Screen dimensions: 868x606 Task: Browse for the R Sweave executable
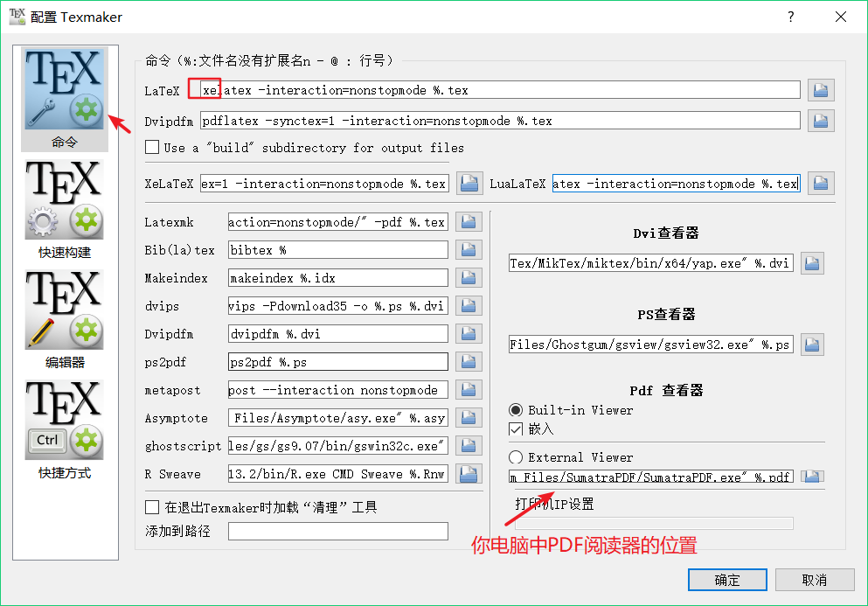(x=469, y=474)
